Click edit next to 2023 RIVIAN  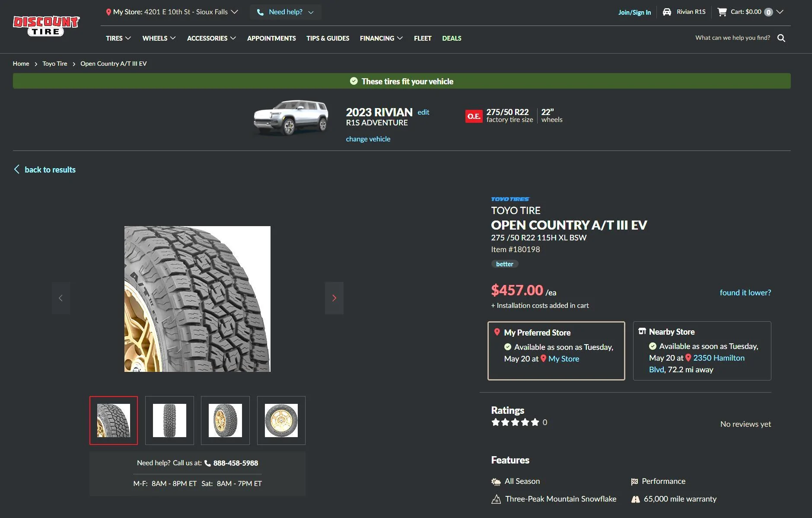[x=423, y=112]
